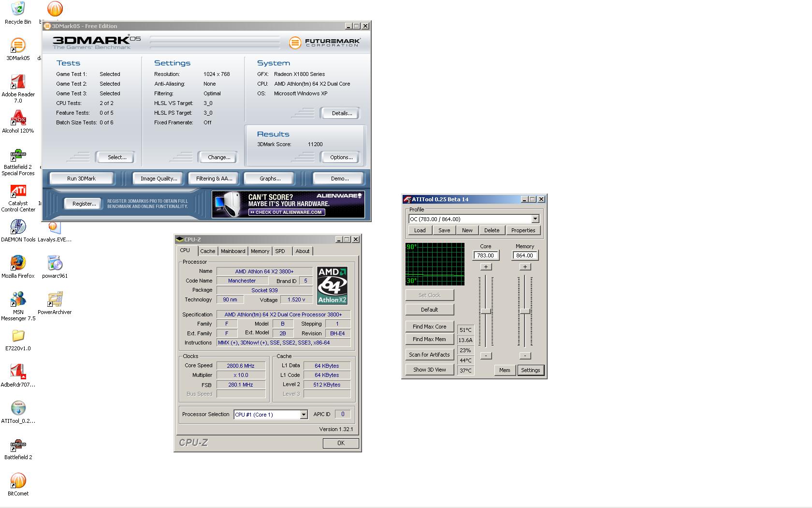Click the Memory clock value field
The image size is (812, 508).
pos(524,255)
